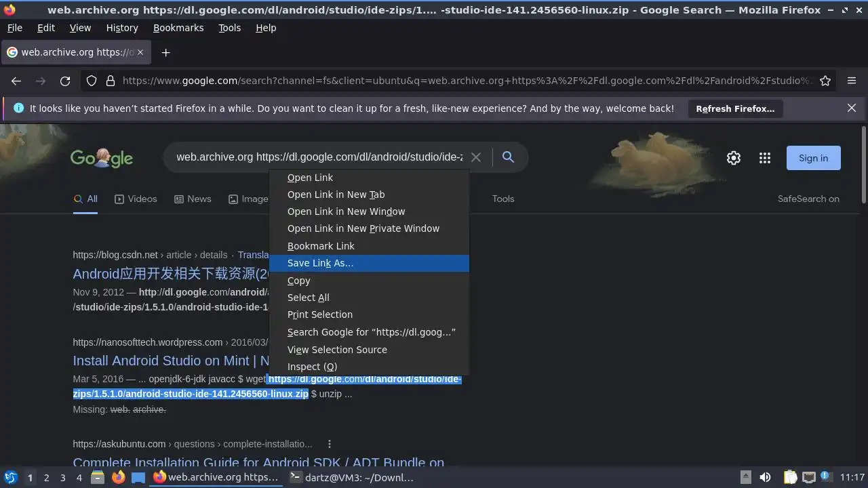Image resolution: width=868 pixels, height=488 pixels.
Task: Open the Edit menu
Action: [46, 28]
